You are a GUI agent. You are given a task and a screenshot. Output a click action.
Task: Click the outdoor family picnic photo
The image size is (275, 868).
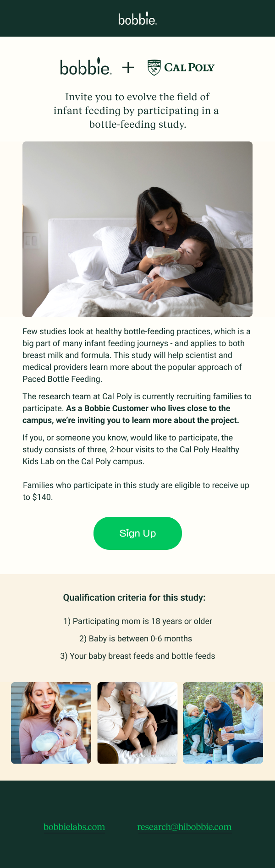coord(223,723)
